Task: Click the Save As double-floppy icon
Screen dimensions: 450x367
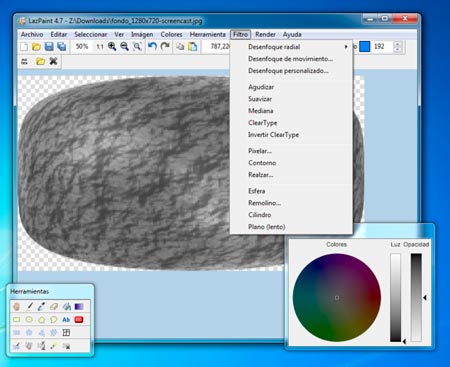Action: click(61, 47)
